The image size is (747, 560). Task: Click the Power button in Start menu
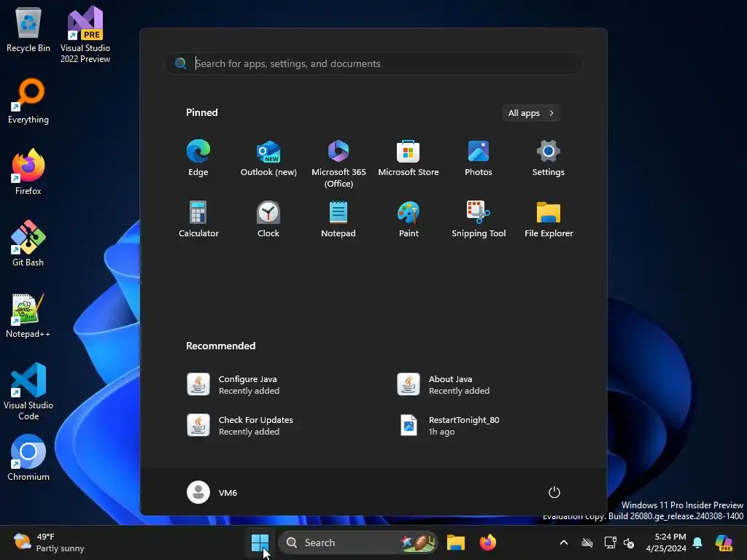tap(554, 492)
